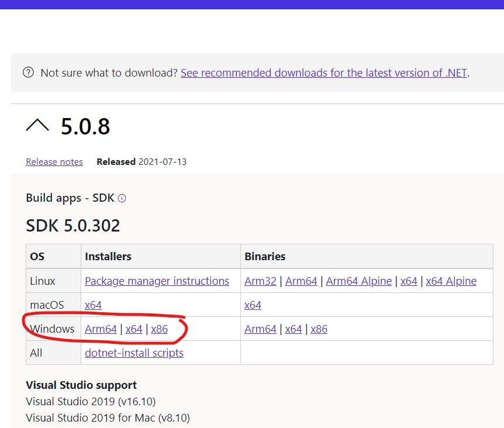Viewport: 504px width, 428px height.
Task: Click the Visual Studio support heading
Action: [81, 385]
